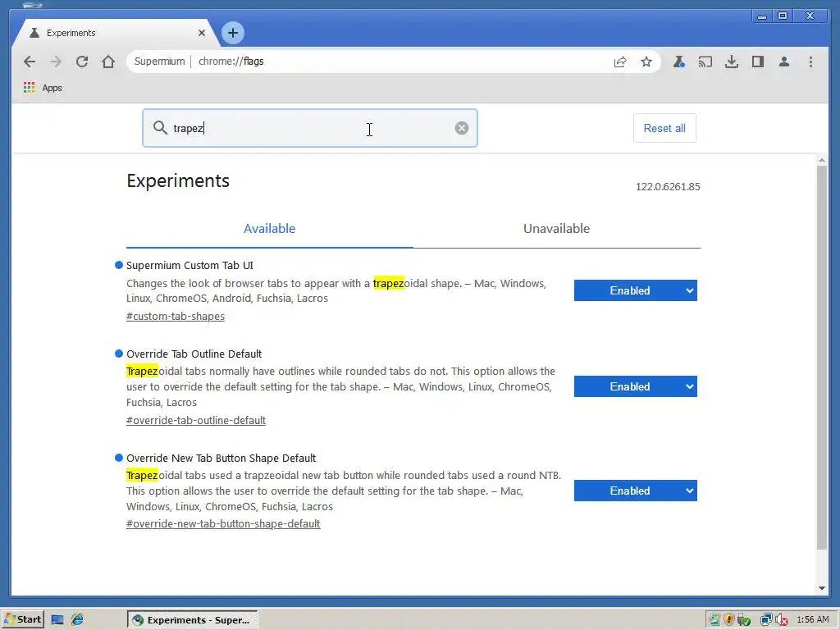This screenshot has height=630, width=840.
Task: Click the muted volume tray icon
Action: (782, 620)
